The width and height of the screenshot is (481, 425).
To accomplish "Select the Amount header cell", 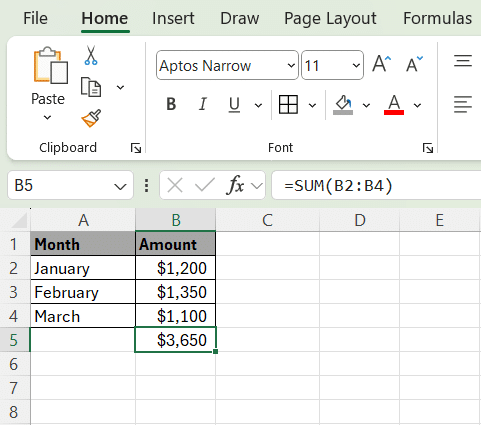I will tap(176, 244).
